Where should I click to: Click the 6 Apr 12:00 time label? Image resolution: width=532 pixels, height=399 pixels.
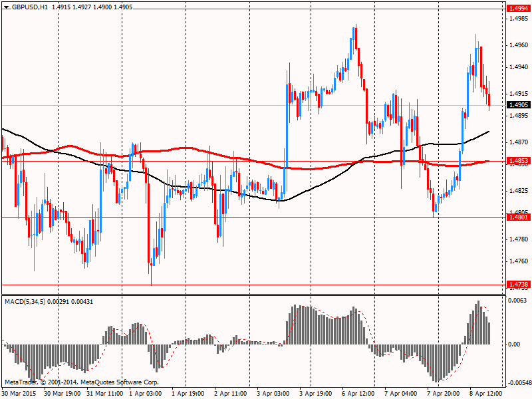358,394
